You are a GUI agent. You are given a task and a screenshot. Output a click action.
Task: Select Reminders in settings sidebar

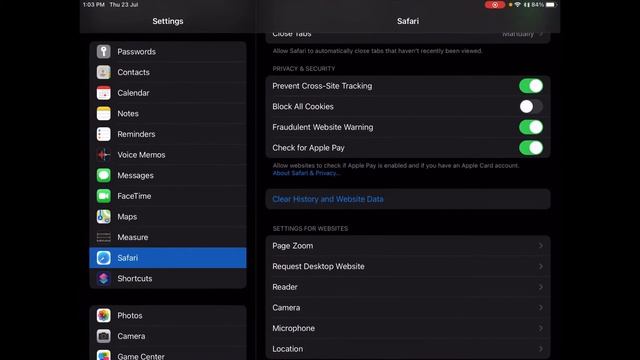[x=168, y=134]
